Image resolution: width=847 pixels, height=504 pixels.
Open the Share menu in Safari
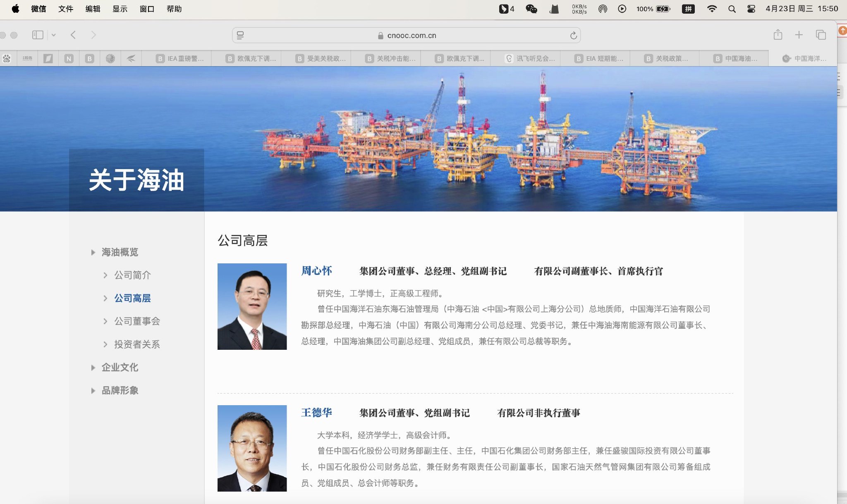click(x=779, y=35)
